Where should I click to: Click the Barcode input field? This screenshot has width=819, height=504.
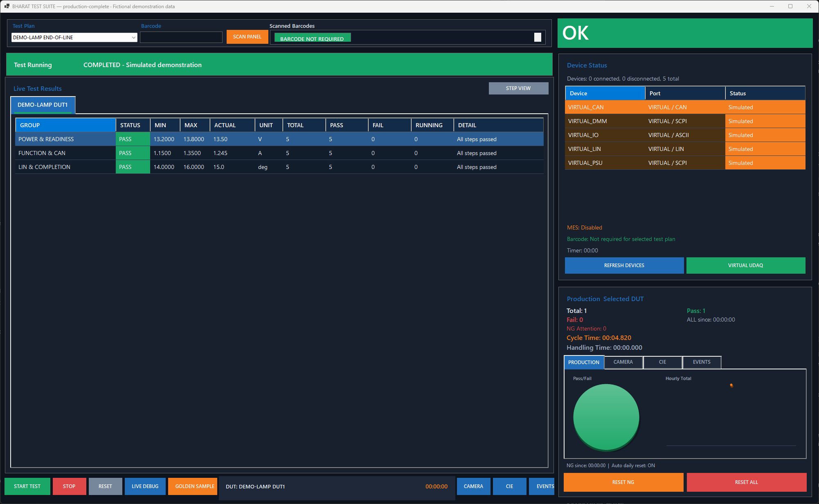click(181, 37)
